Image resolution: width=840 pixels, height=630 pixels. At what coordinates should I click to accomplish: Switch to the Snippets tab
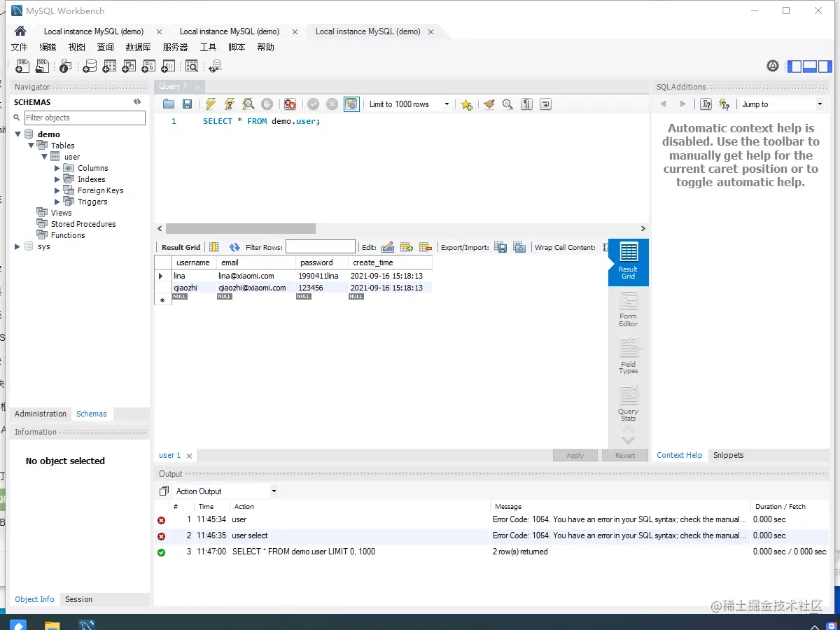click(x=728, y=455)
